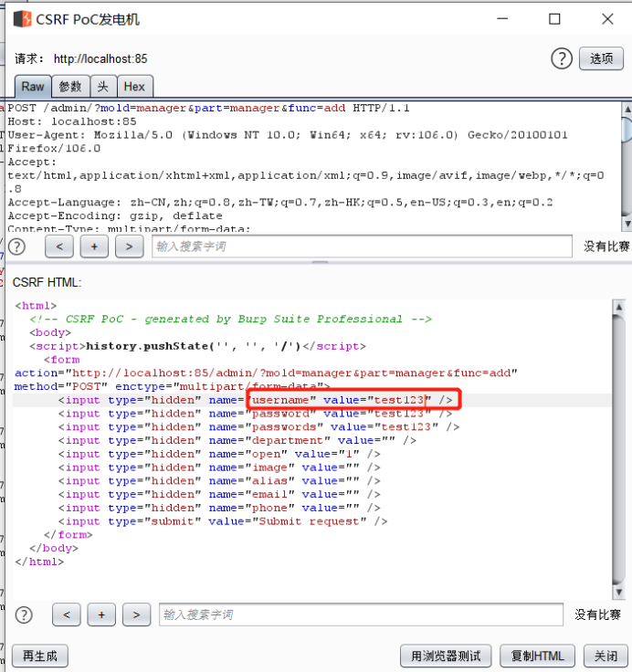632x672 pixels.
Task: Click the closing </form> tag line
Action: 68,535
